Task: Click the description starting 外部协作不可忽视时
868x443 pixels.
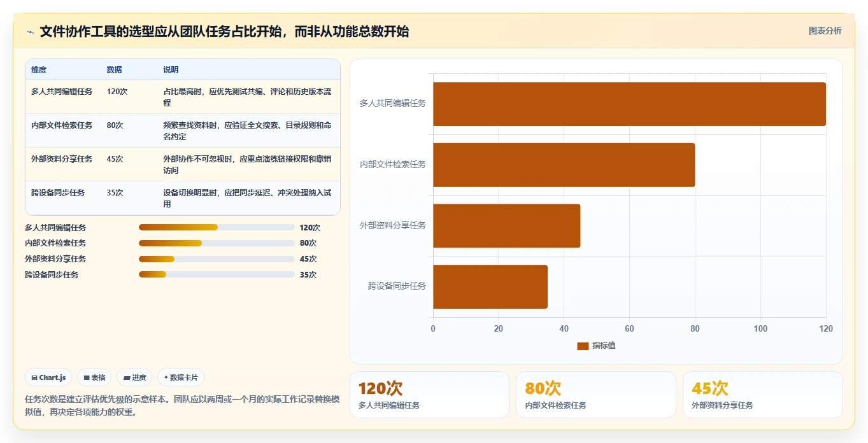Action: pyautogui.click(x=248, y=165)
